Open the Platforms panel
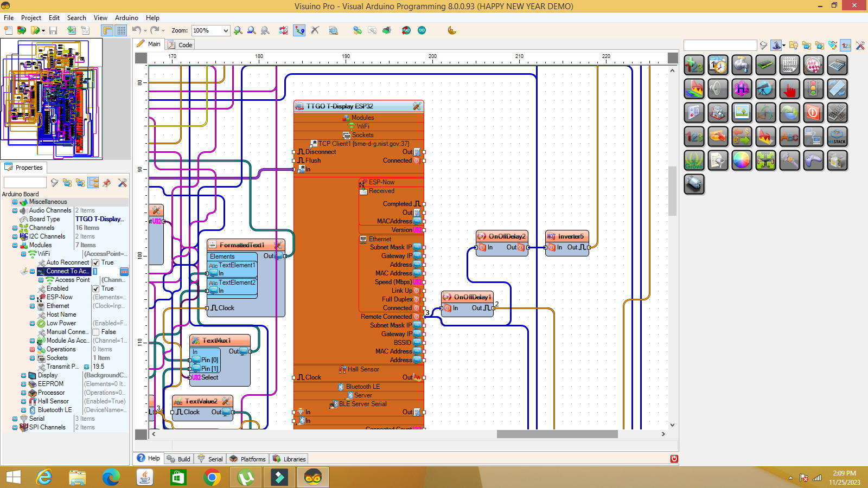Image resolution: width=868 pixels, height=488 pixels. 247,459
